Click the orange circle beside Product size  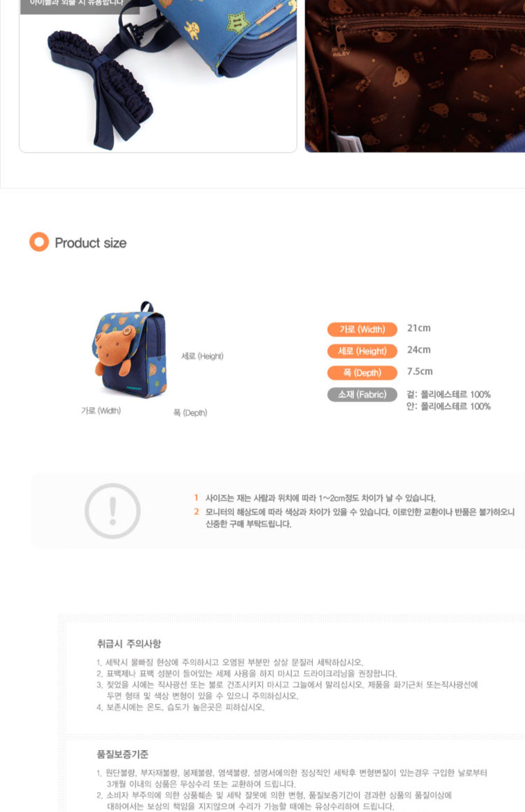[39, 242]
